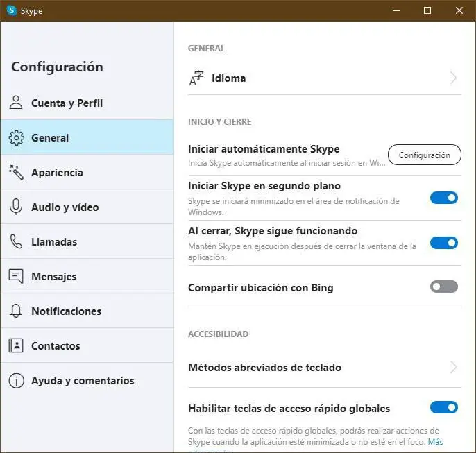Click the Iniciar automáticamente Skype heading
The image size is (476, 453).
coord(264,149)
